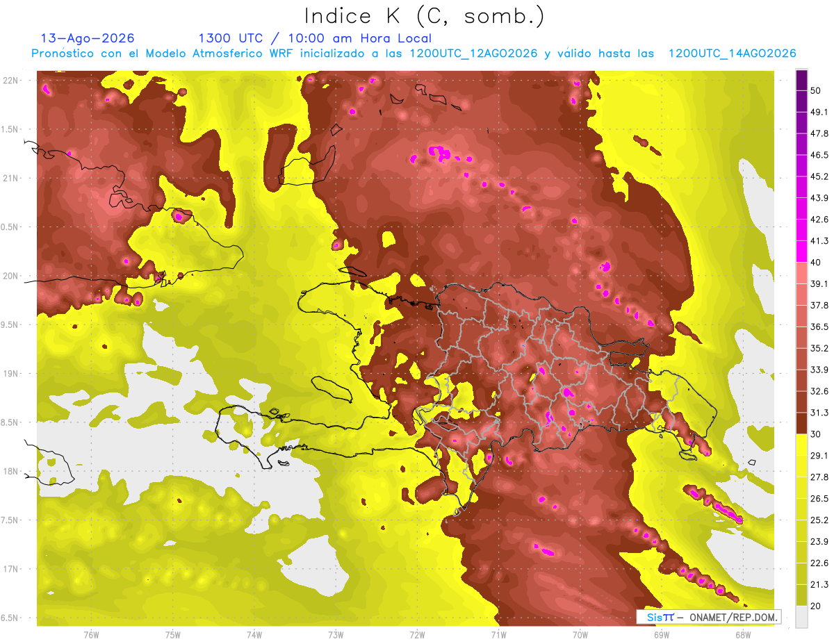Click the longitude axis label '69W'

[x=662, y=635]
